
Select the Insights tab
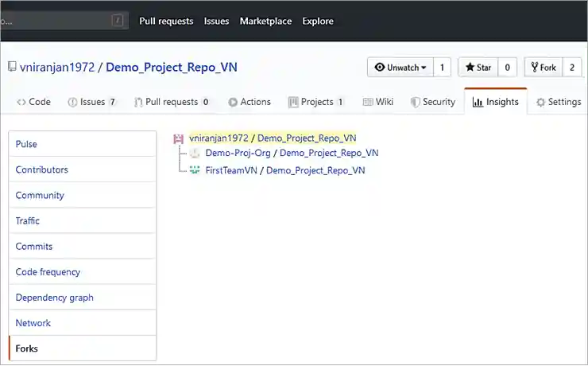tap(495, 102)
